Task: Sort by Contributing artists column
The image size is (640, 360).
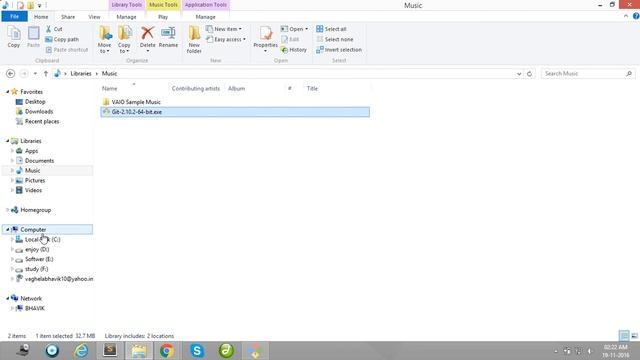Action: pyautogui.click(x=196, y=88)
